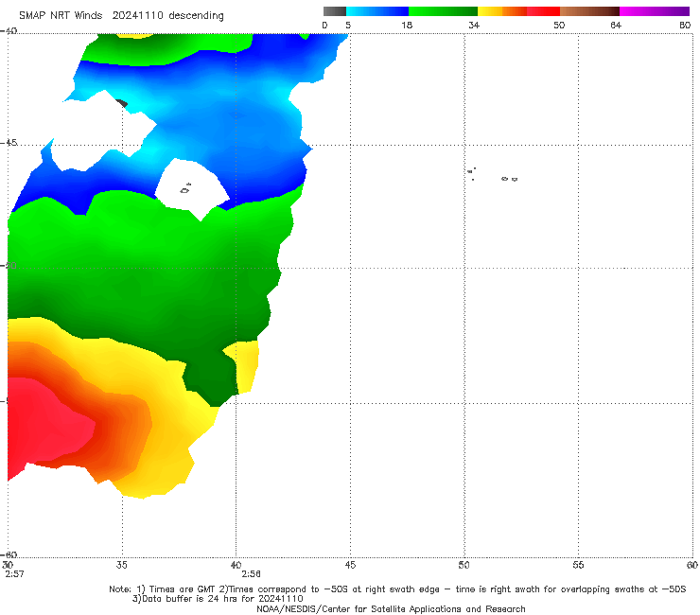Viewport: 700px width, 615px height.
Task: Click the title text 'SMAP NRT Winds'
Action: tap(61, 15)
